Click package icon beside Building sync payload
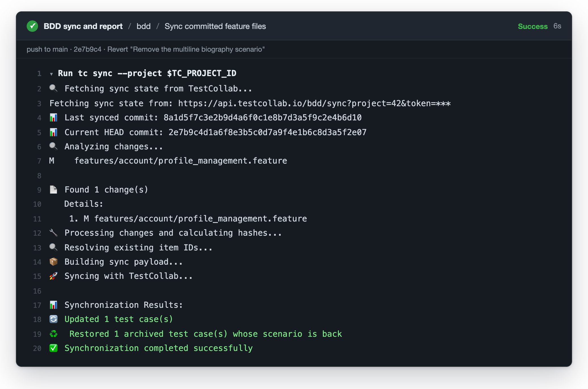This screenshot has height=389, width=588. coord(53,262)
